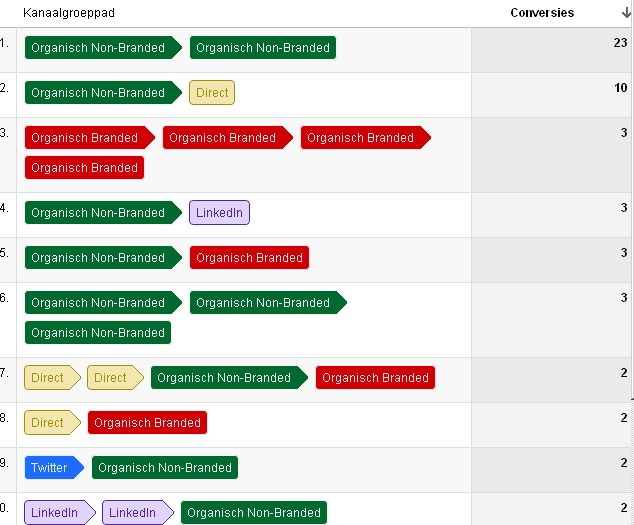The height and width of the screenshot is (525, 634).
Task: Select the Direct tag in row 2
Action: click(212, 93)
